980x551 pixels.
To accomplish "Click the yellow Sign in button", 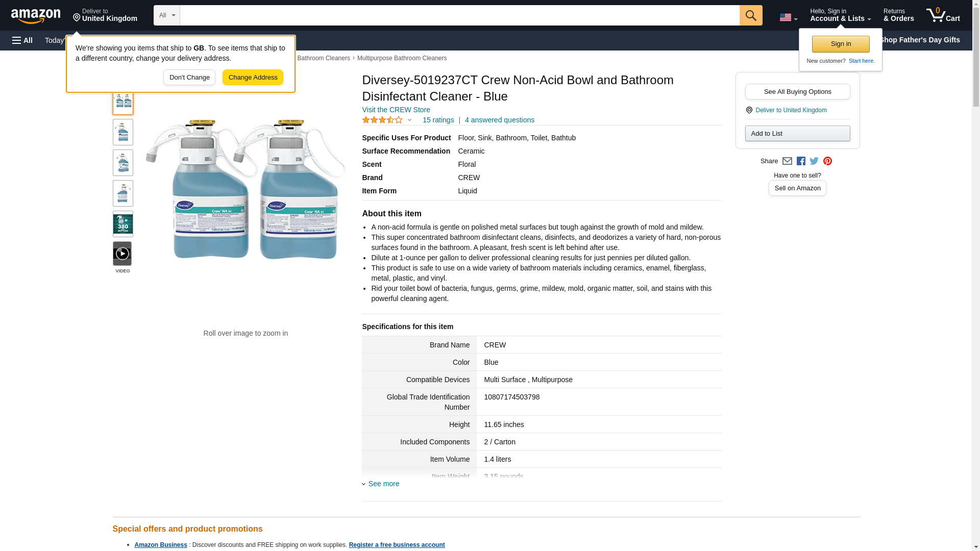I will pyautogui.click(x=840, y=44).
